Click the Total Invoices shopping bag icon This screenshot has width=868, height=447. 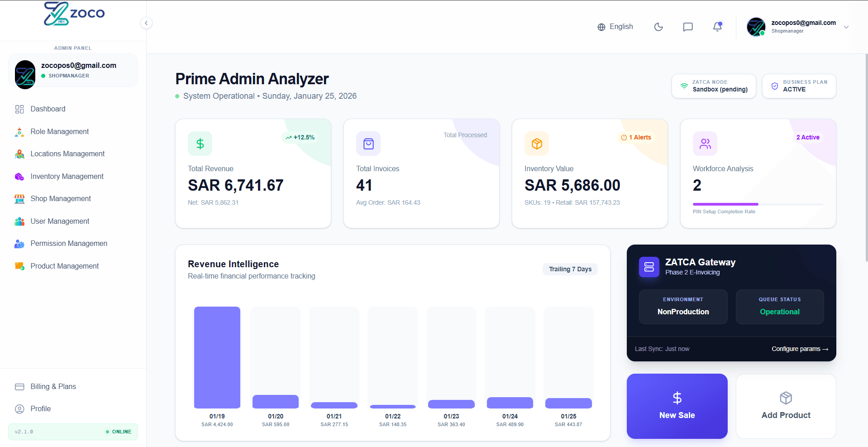click(x=368, y=144)
